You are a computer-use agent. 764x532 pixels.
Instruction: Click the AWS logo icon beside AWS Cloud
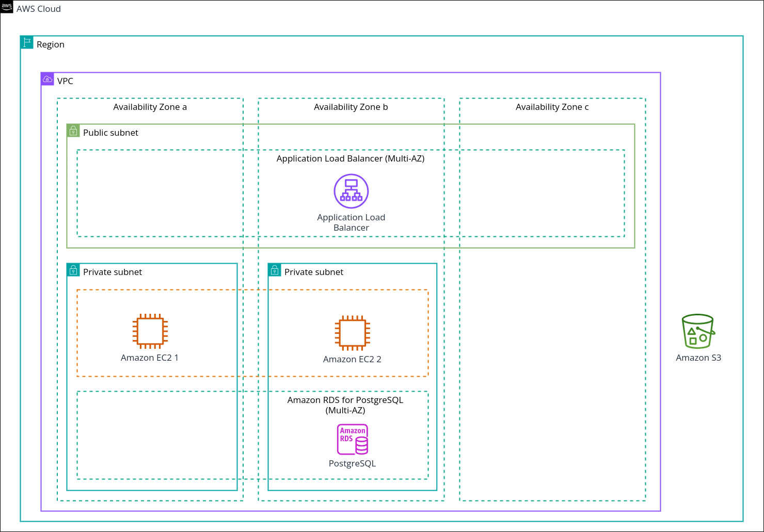tap(7, 7)
